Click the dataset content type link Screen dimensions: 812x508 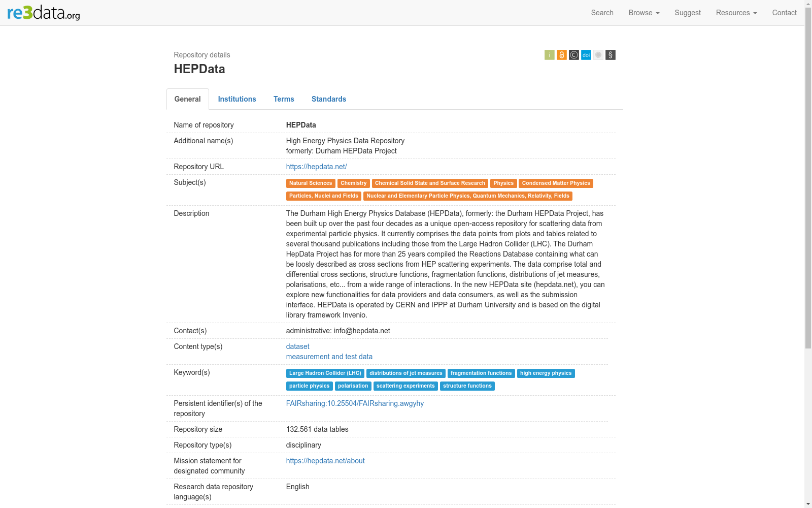pyautogui.click(x=298, y=346)
